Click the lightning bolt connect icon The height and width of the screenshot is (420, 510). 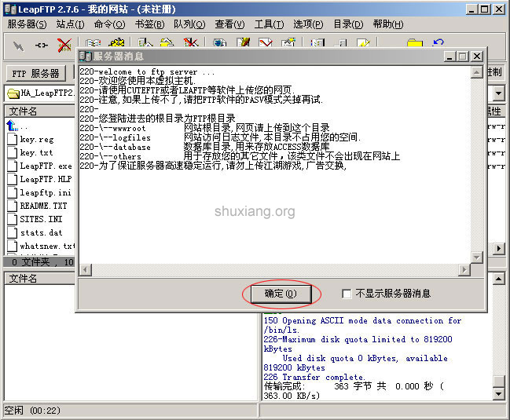coord(18,46)
